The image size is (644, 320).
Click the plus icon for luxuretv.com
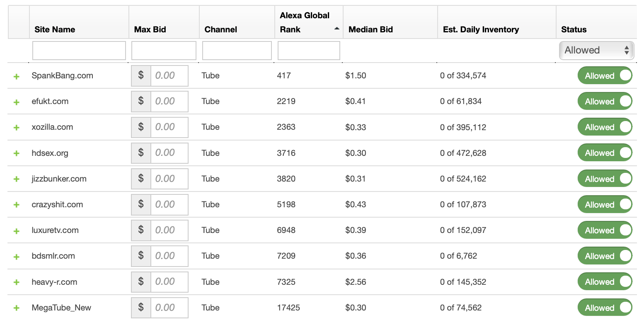[x=17, y=231]
